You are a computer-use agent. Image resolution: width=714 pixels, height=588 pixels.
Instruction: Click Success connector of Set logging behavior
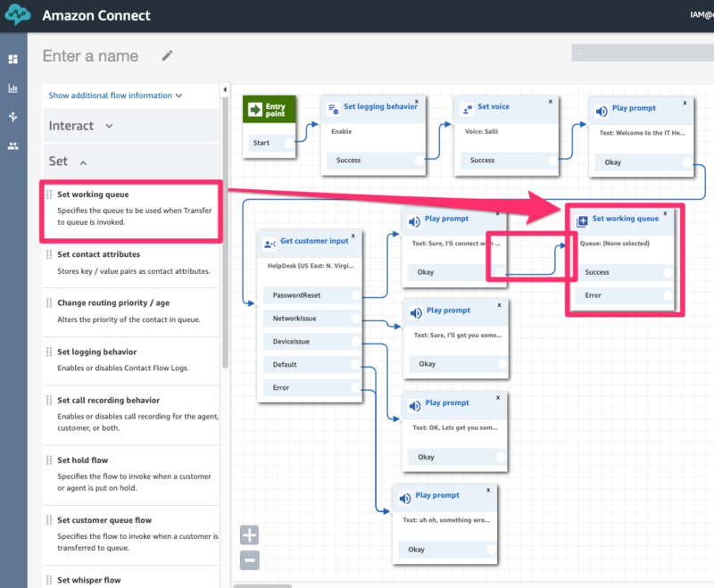coord(419,160)
